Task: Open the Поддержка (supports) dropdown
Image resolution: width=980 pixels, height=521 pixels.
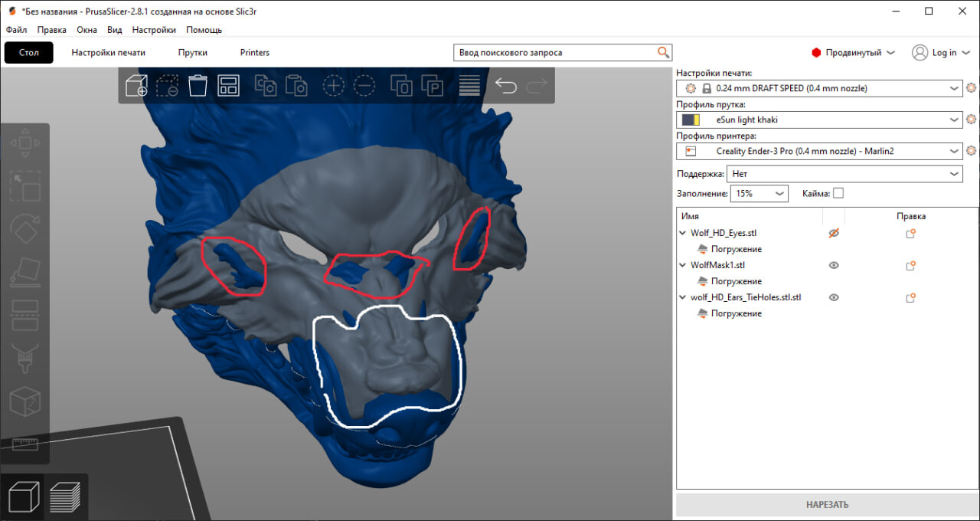Action: pyautogui.click(x=844, y=174)
